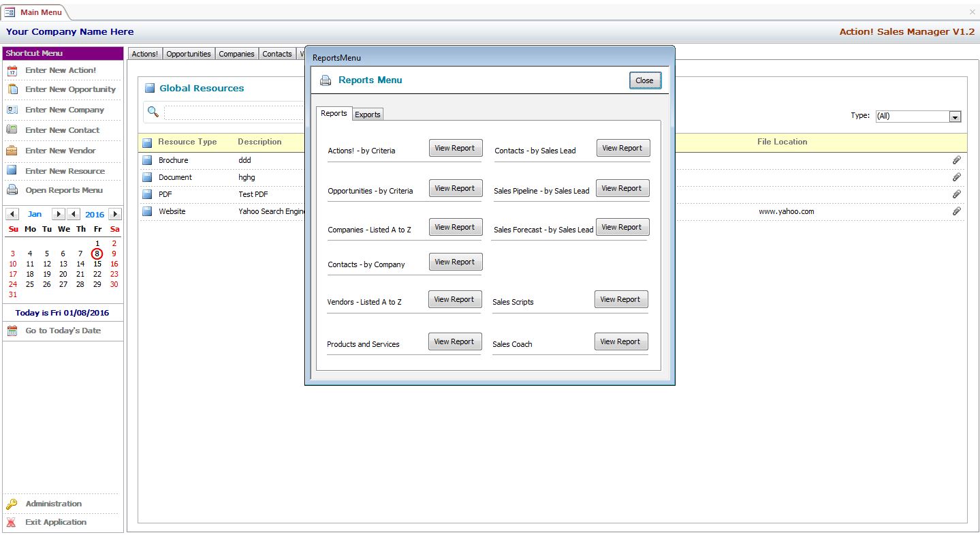View report for Companies - Listed A to Z
The height and width of the screenshot is (535, 980).
455,227
